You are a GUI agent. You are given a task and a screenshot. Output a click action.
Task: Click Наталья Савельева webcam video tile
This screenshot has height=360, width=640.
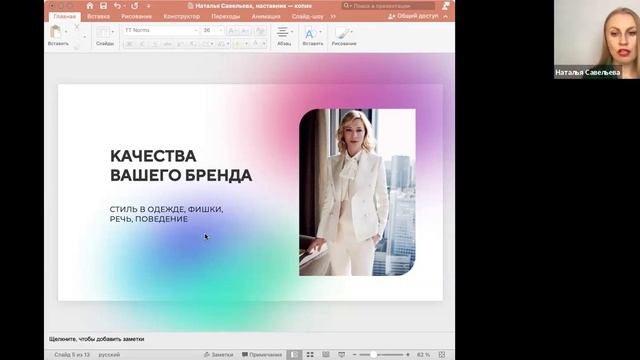click(x=597, y=39)
